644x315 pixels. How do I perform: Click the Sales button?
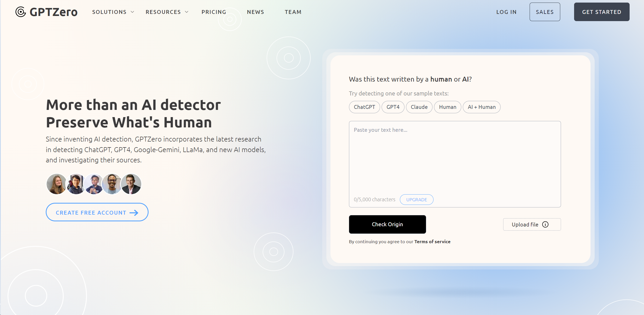click(x=545, y=12)
